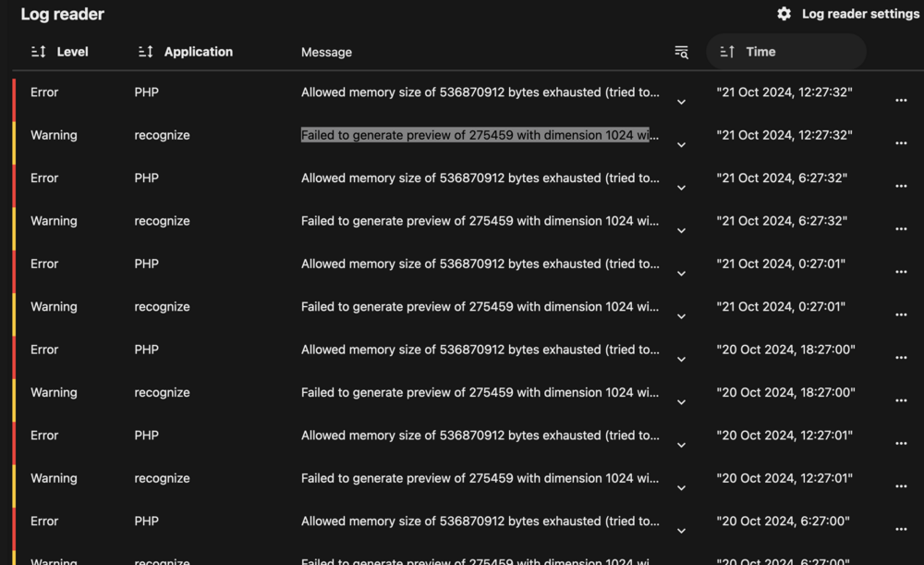The image size is (924, 565).
Task: Click timestamp "21 Oct 2024, 0:27:01" in Error row
Action: coord(781,264)
